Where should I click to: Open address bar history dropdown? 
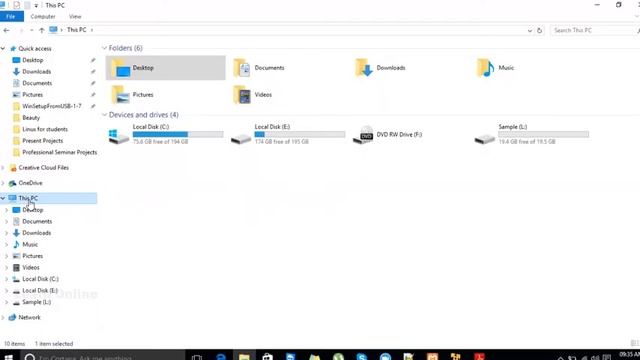tap(529, 30)
